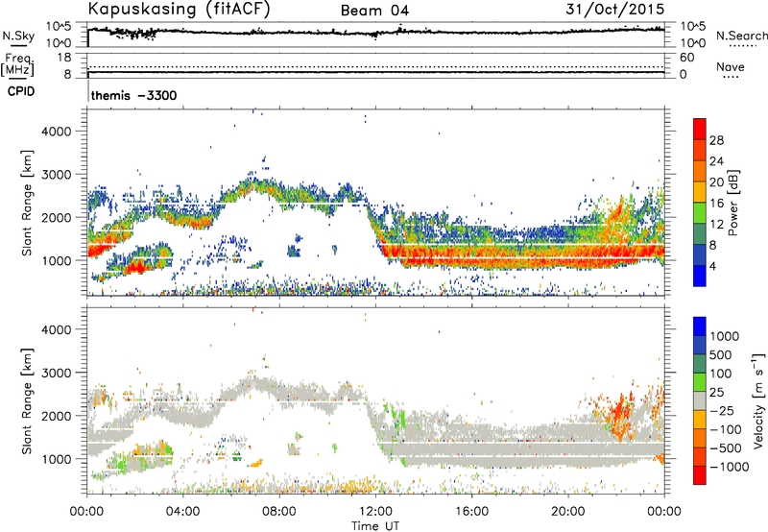Click the dotted N.Search line sample

[x=743, y=46]
